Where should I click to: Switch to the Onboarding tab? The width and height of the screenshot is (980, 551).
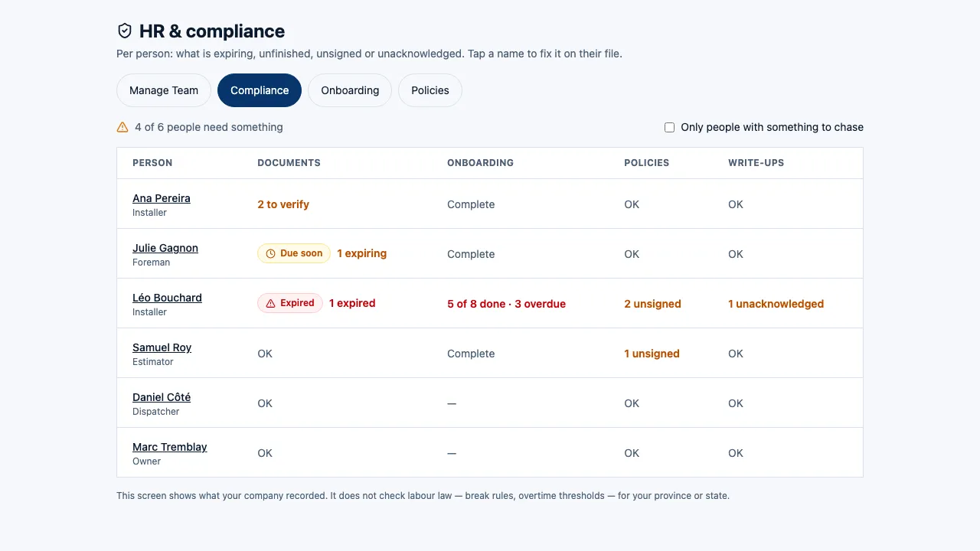click(350, 90)
